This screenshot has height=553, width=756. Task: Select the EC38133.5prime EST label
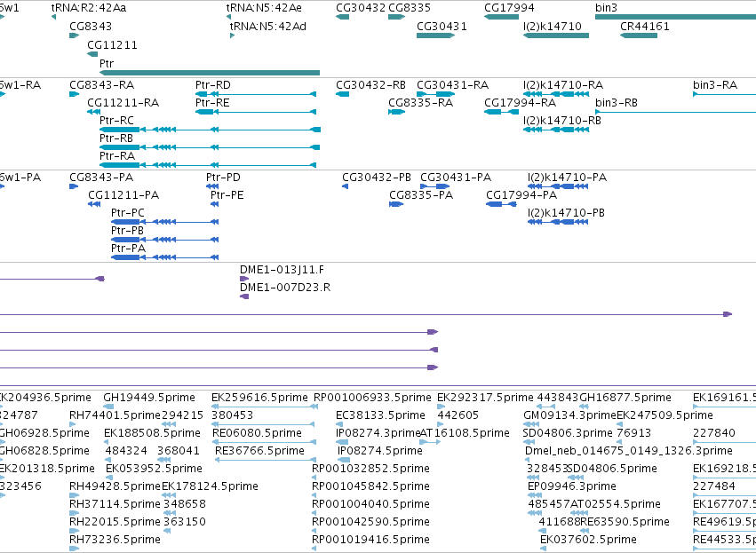click(x=381, y=415)
